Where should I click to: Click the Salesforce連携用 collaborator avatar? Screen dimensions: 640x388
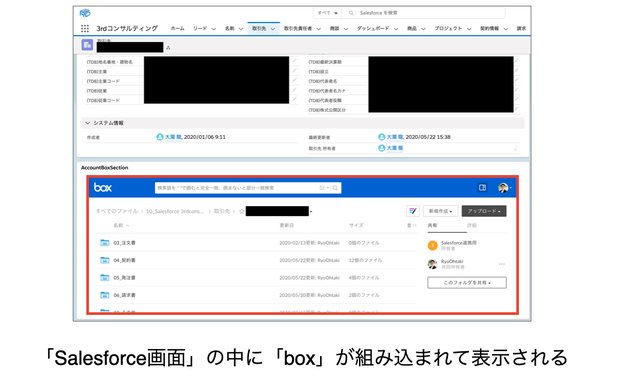(x=432, y=246)
